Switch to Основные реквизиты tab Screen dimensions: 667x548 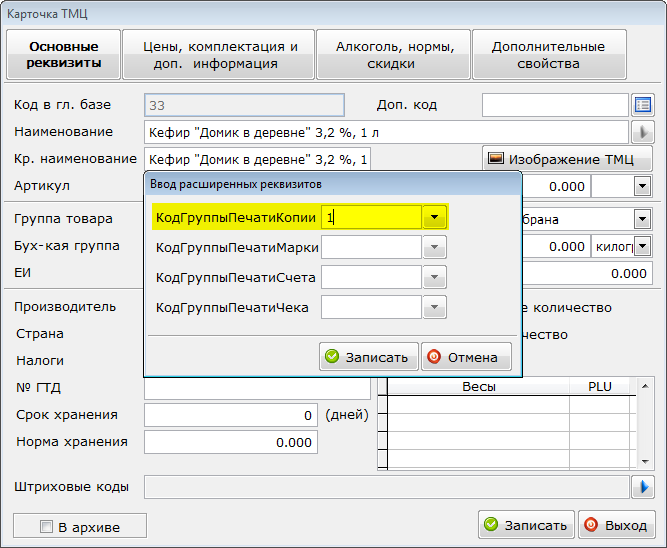click(64, 54)
